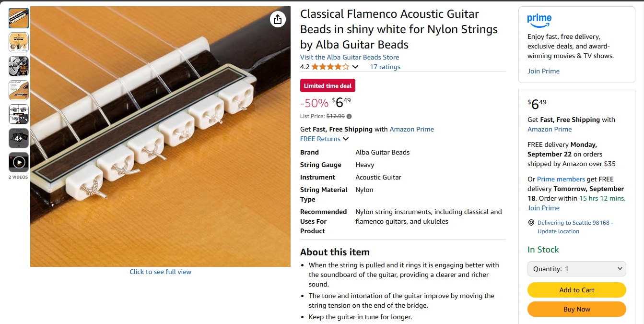
Task: Open the Amazon Prime shipping link
Action: click(411, 129)
